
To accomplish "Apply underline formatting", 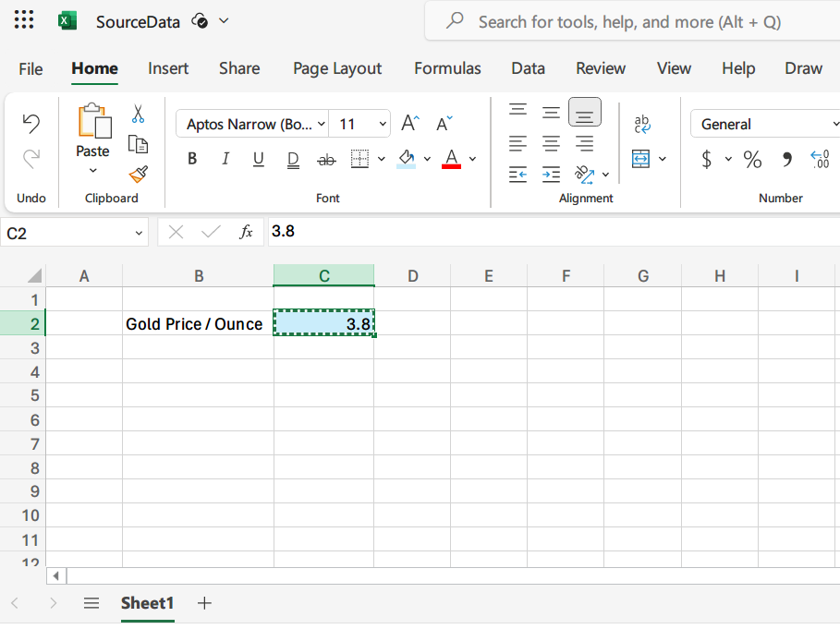I will pos(259,159).
